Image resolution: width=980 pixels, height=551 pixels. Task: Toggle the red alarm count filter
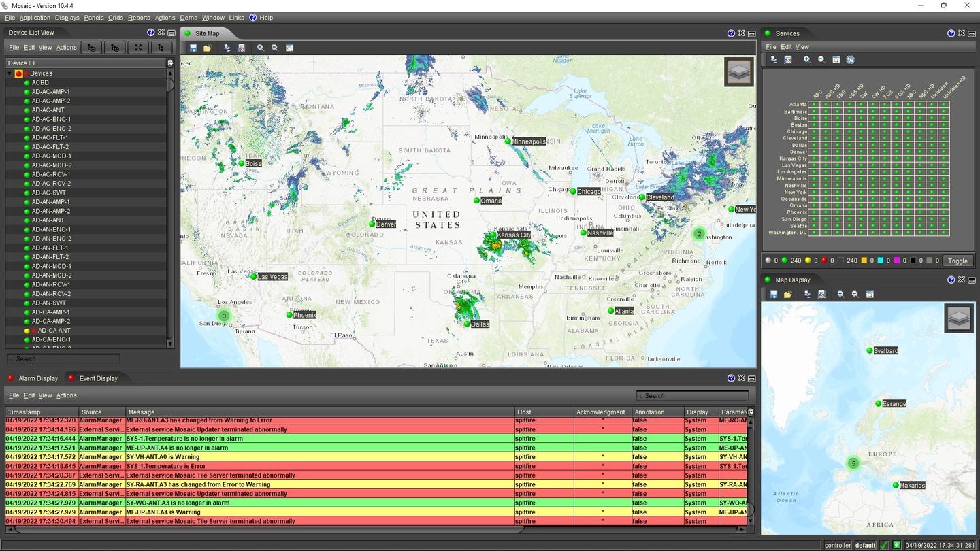pos(823,260)
